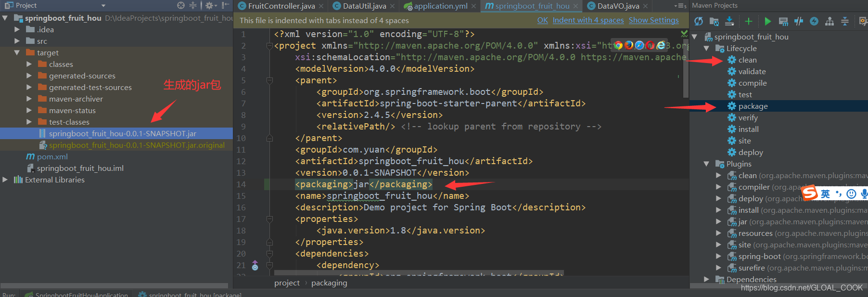Click Show Settings link
This screenshot has height=297, width=868.
click(x=654, y=20)
